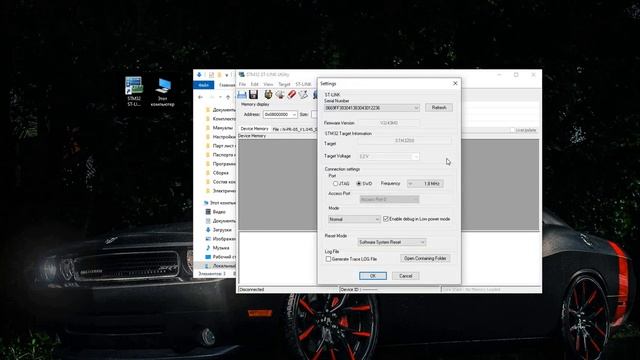Open the File menu in ST-LINK Utility
This screenshot has width=640, height=360.
(242, 84)
